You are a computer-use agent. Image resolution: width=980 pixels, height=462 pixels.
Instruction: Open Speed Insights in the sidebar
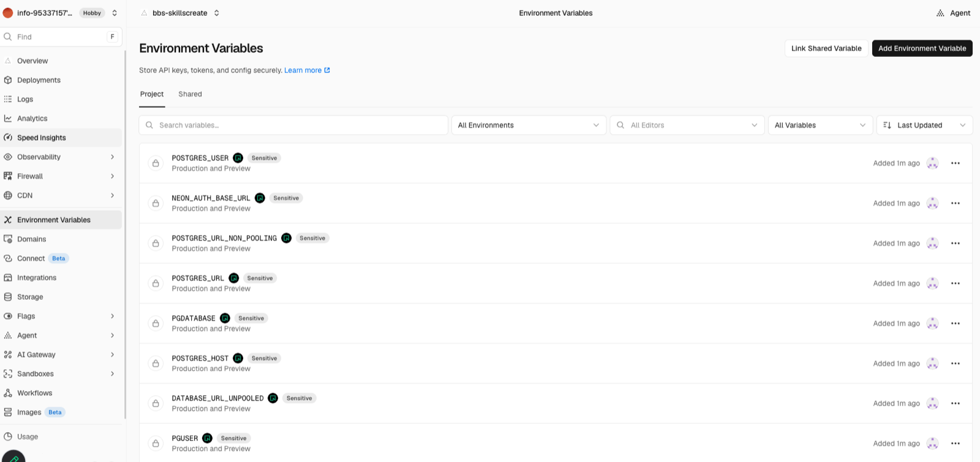tap(61, 138)
